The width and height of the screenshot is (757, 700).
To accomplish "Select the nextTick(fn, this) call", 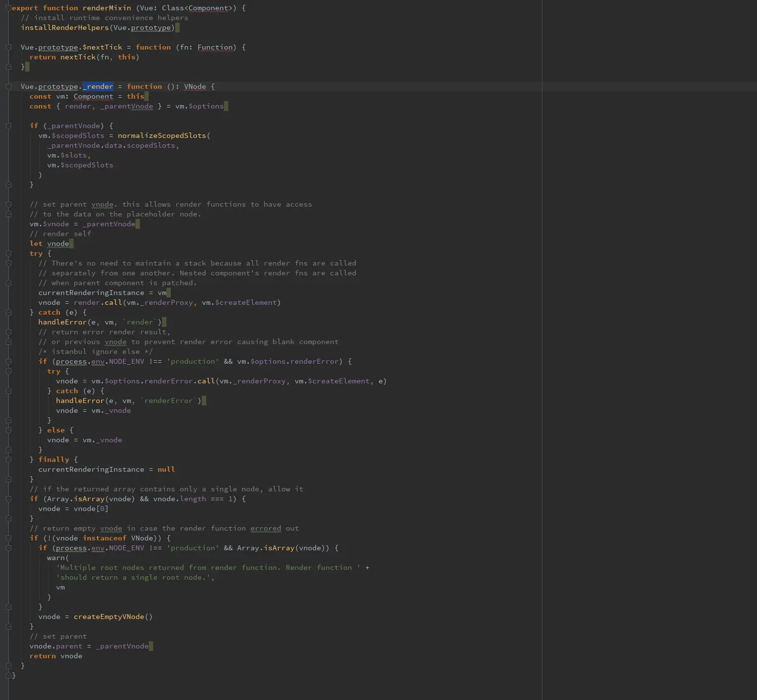I will point(100,57).
